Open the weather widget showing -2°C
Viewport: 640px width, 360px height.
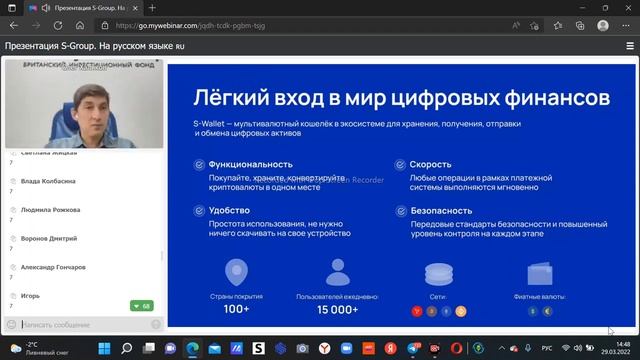40,349
